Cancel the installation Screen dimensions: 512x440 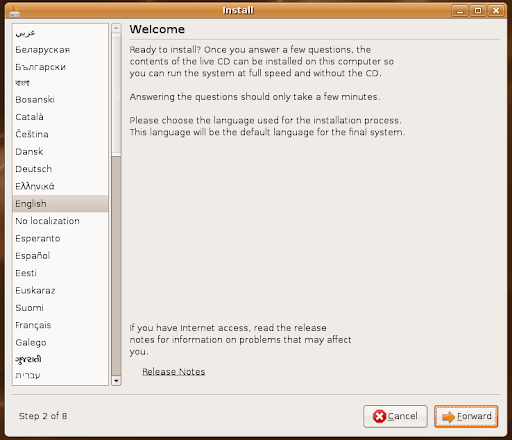click(x=395, y=416)
